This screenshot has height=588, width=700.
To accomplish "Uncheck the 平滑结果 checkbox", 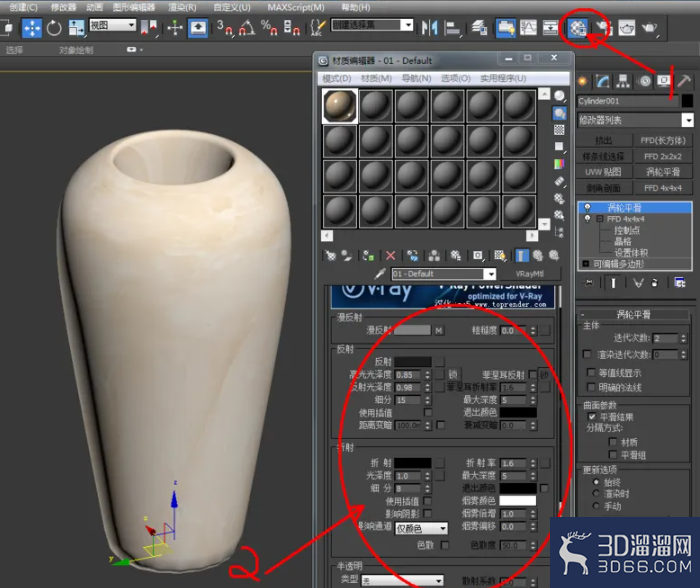I will click(592, 417).
